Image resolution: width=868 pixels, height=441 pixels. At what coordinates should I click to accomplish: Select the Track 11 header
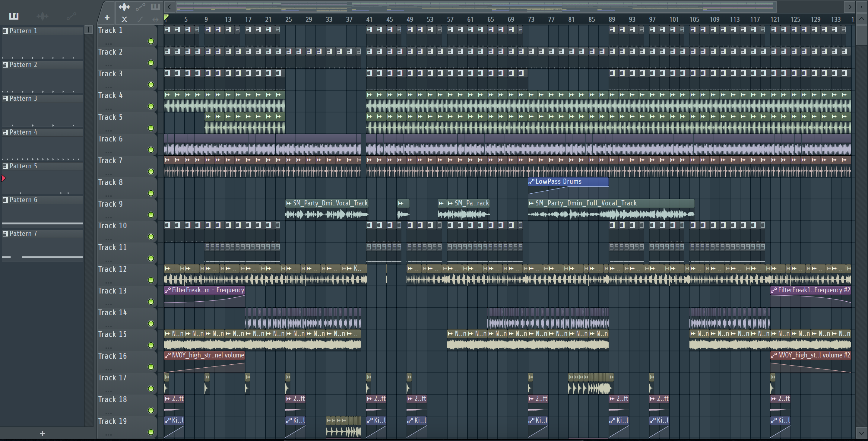127,253
